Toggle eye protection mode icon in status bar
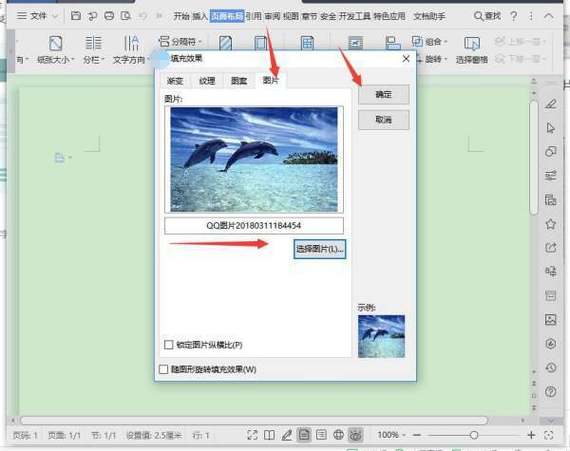Viewport: 570px width, 451px height. [356, 435]
